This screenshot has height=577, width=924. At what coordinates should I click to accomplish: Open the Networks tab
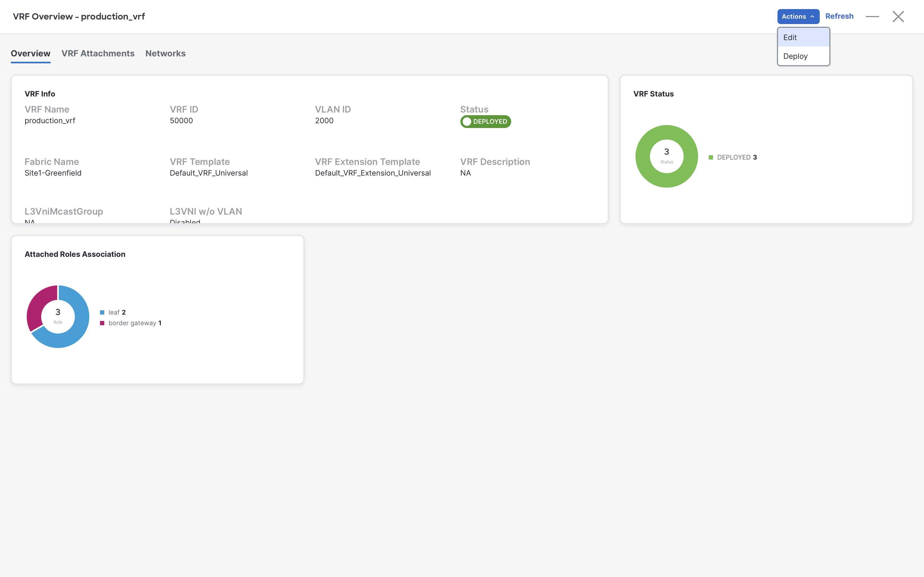(165, 53)
